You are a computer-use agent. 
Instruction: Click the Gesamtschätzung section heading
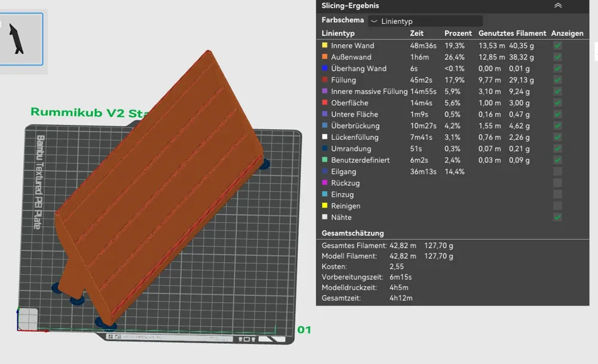pyautogui.click(x=352, y=233)
